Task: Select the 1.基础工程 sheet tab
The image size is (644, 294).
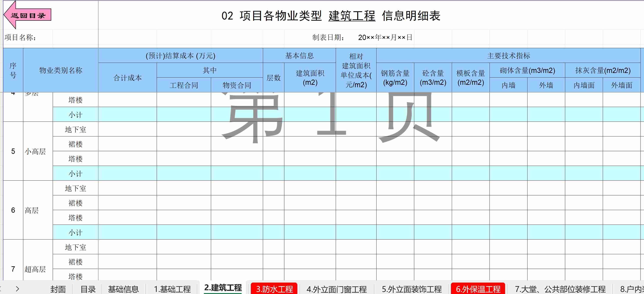Action: pos(172,289)
